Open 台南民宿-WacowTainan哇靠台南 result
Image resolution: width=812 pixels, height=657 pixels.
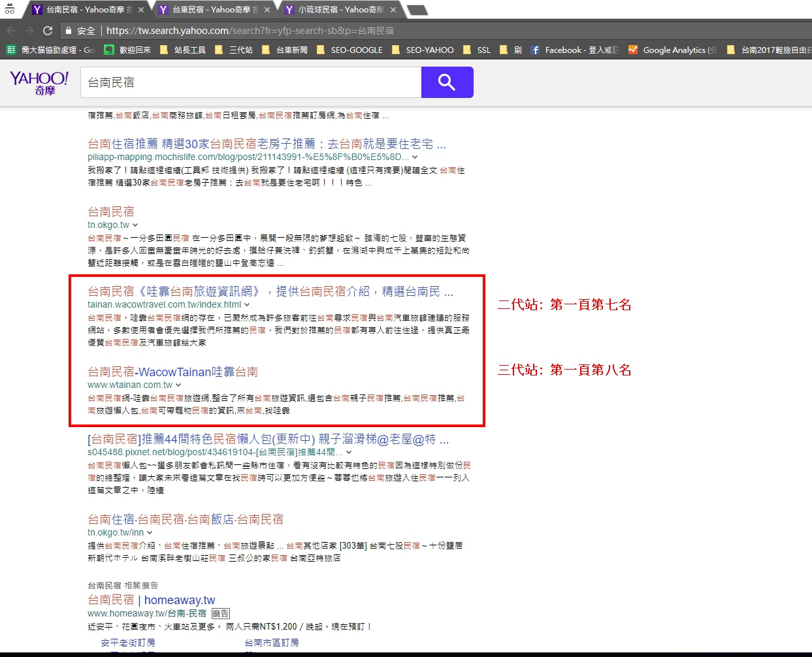173,372
